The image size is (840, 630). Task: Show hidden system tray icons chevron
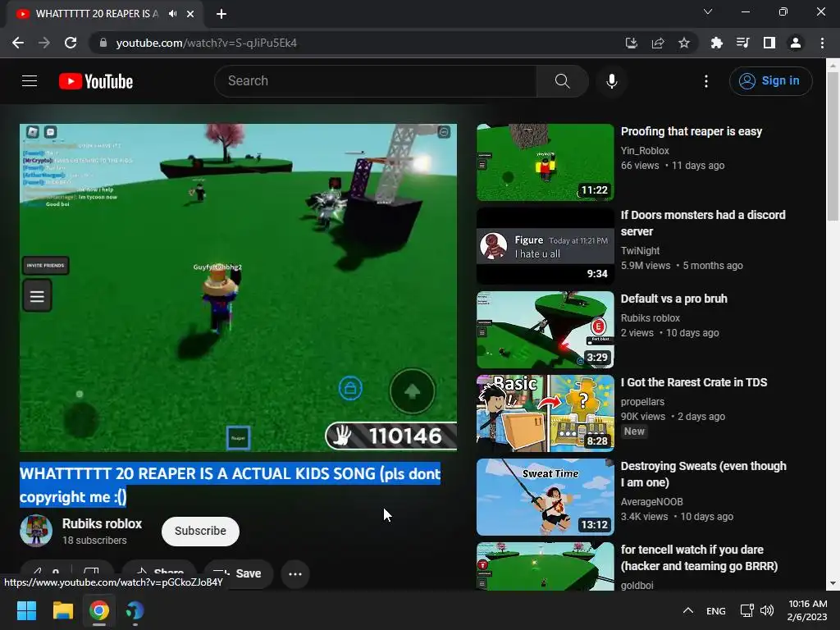point(688,610)
